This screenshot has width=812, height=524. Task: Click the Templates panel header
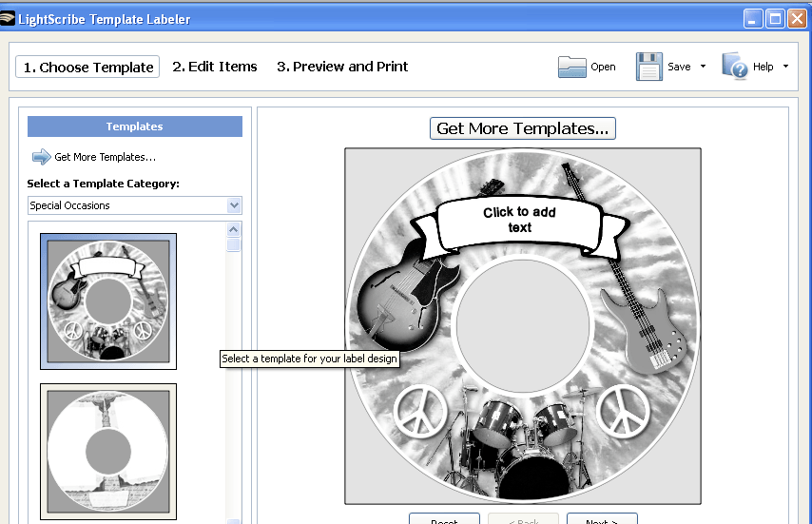coord(135,126)
